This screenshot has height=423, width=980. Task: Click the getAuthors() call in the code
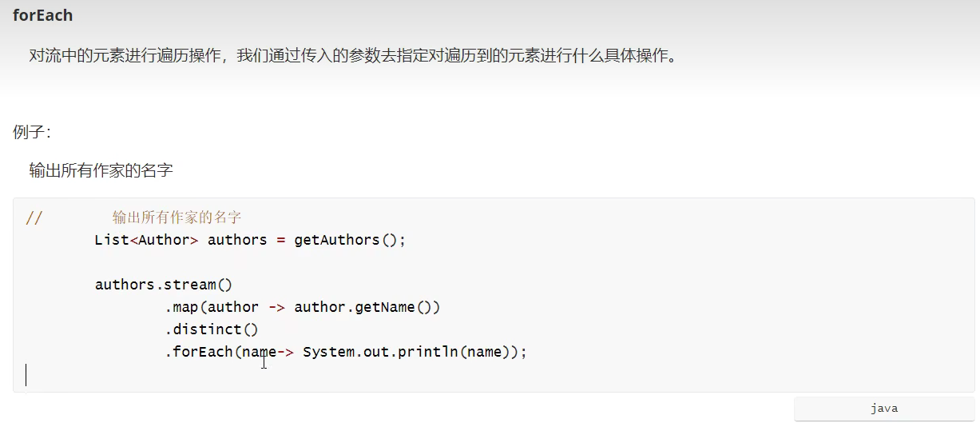click(x=350, y=240)
